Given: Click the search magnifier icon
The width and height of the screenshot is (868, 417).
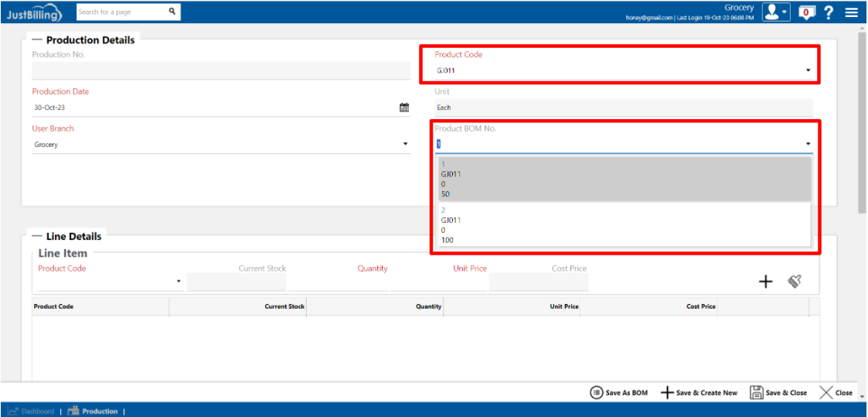Looking at the screenshot, I should point(172,12).
